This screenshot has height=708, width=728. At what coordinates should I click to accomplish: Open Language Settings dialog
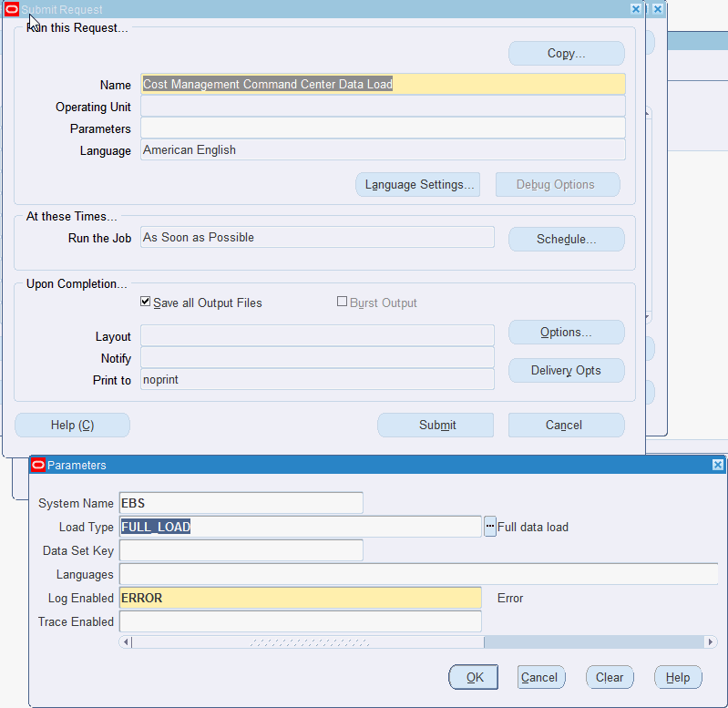click(418, 184)
